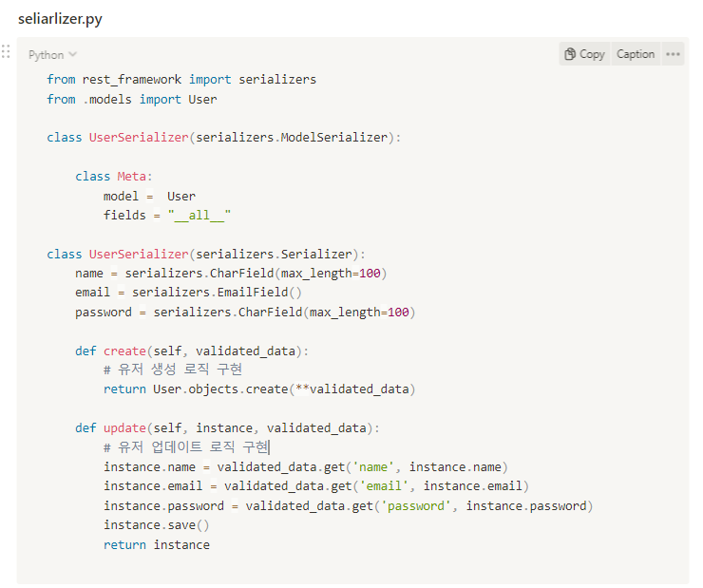Click the class Meta line
Viewport: 703px width, 588px height.
pyautogui.click(x=114, y=177)
